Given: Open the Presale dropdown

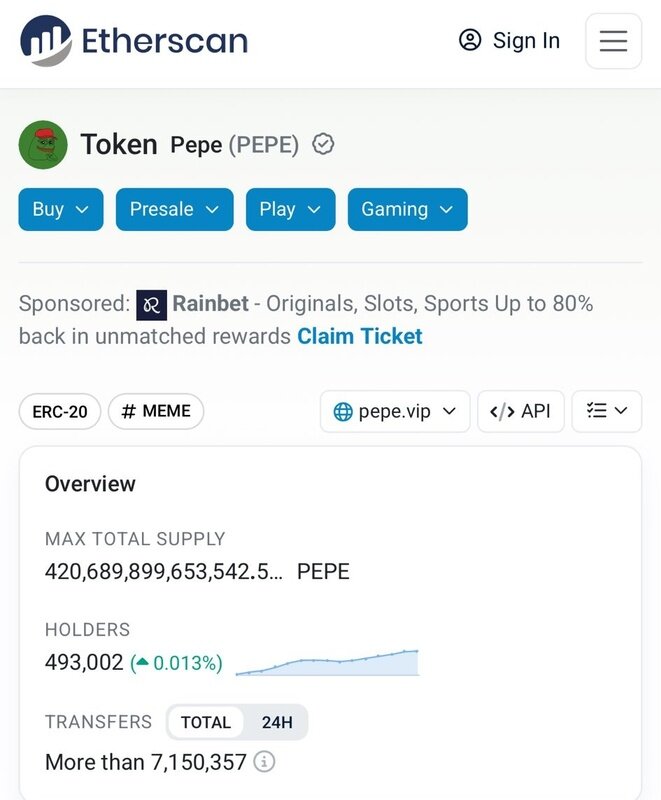Looking at the screenshot, I should point(174,209).
